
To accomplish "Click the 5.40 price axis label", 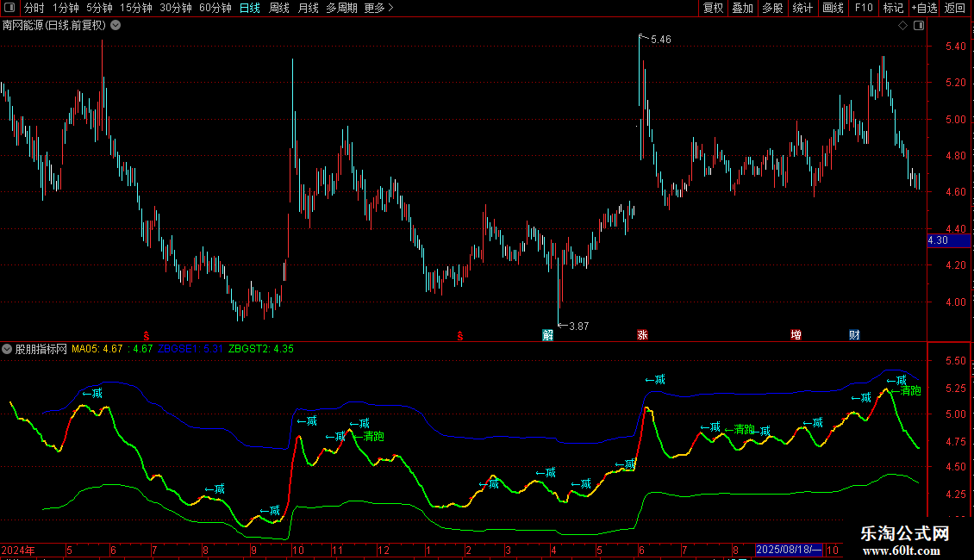I will point(955,47).
